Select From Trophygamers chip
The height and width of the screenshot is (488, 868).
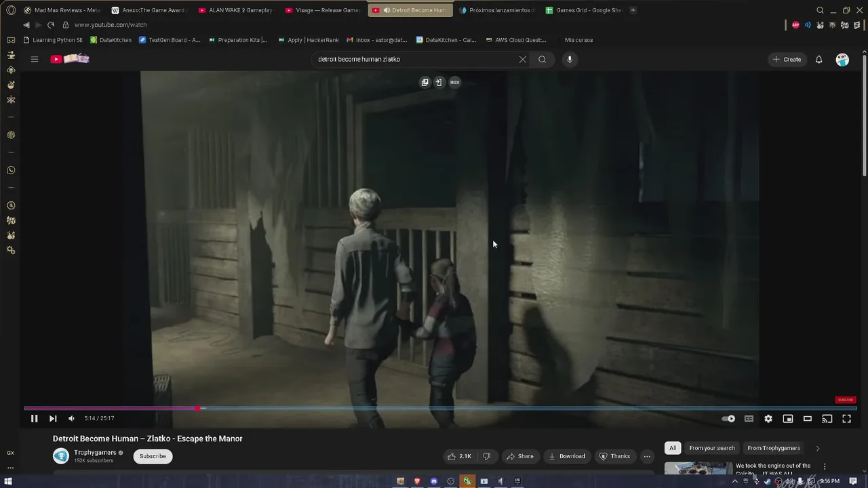click(x=774, y=448)
